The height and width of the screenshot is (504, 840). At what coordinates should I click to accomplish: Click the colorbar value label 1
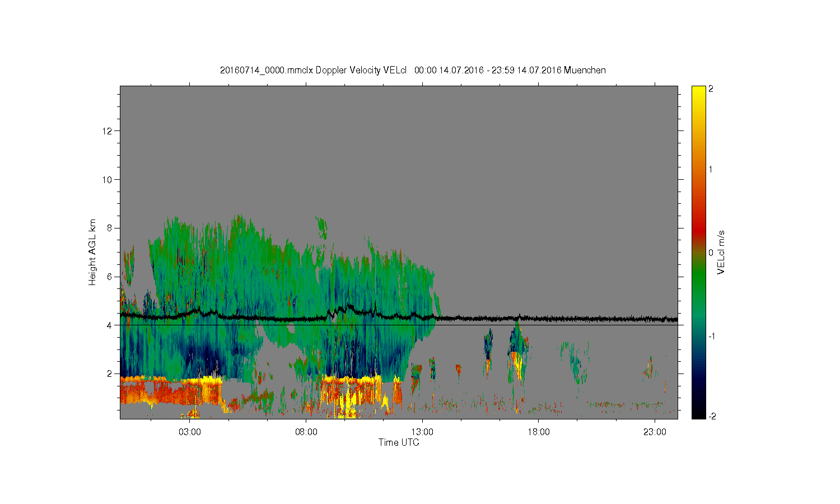(x=711, y=169)
